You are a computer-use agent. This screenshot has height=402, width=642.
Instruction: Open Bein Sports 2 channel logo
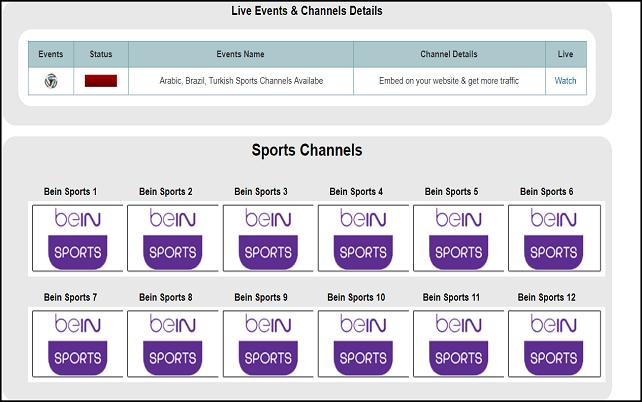[x=173, y=238]
